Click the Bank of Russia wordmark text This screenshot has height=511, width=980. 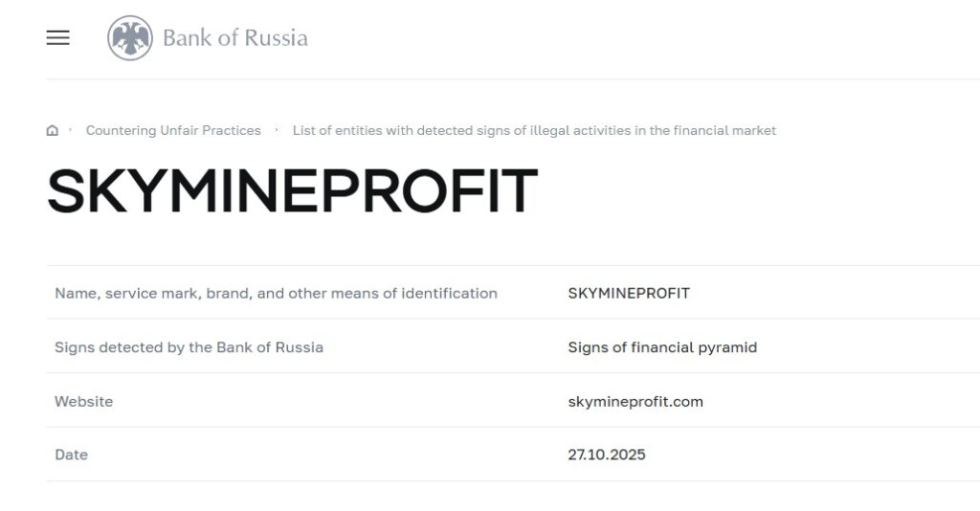[x=235, y=38]
